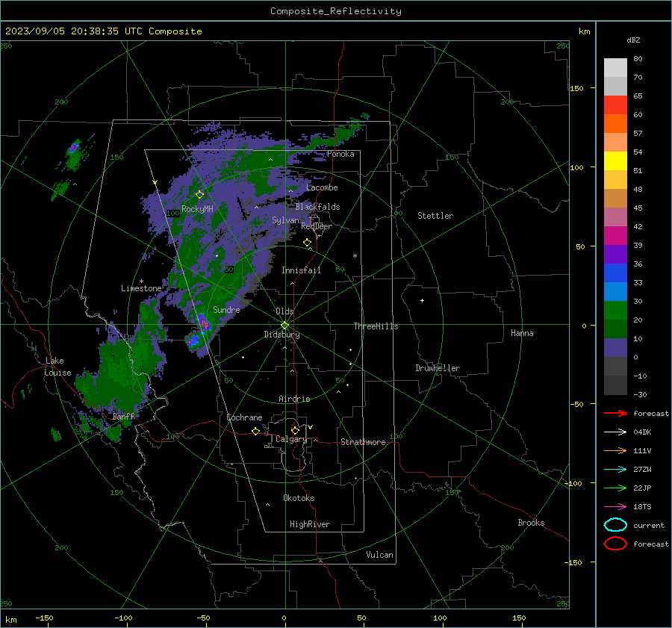Click the white plus marker west of Hanna
The height and width of the screenshot is (628, 672).
pos(422,300)
